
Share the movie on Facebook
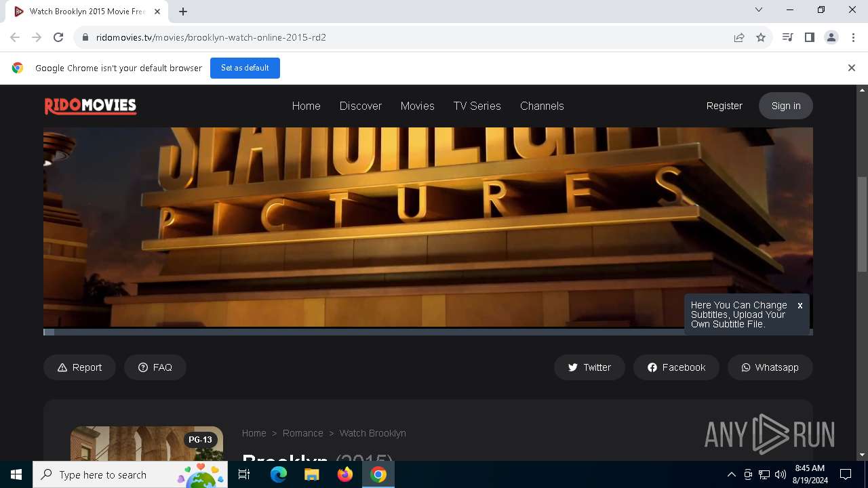[676, 367]
